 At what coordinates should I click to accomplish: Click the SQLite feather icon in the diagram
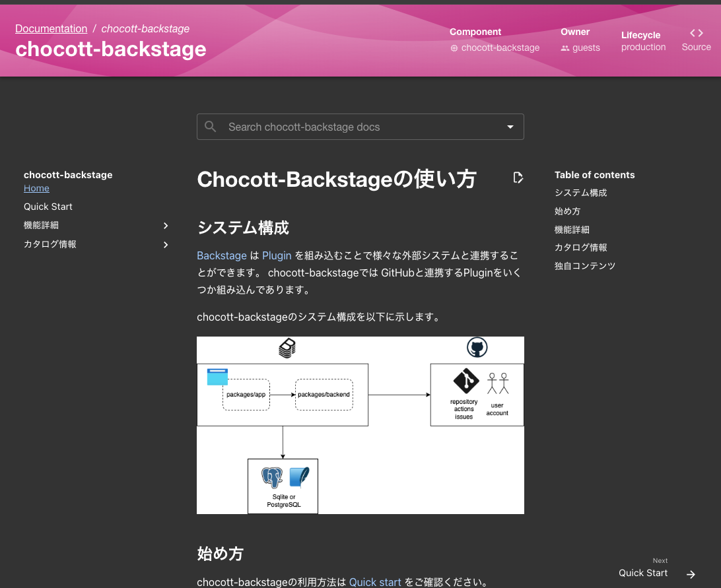click(x=299, y=476)
